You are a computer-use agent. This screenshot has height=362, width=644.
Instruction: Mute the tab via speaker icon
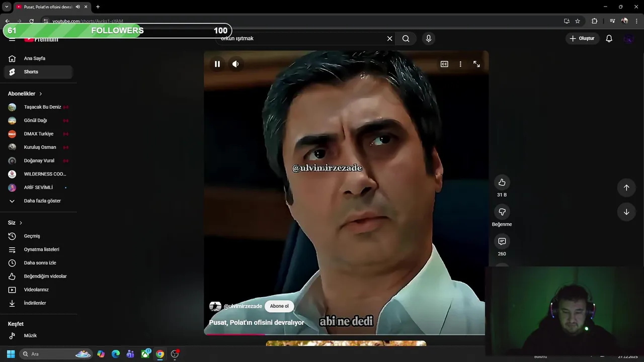click(x=77, y=7)
